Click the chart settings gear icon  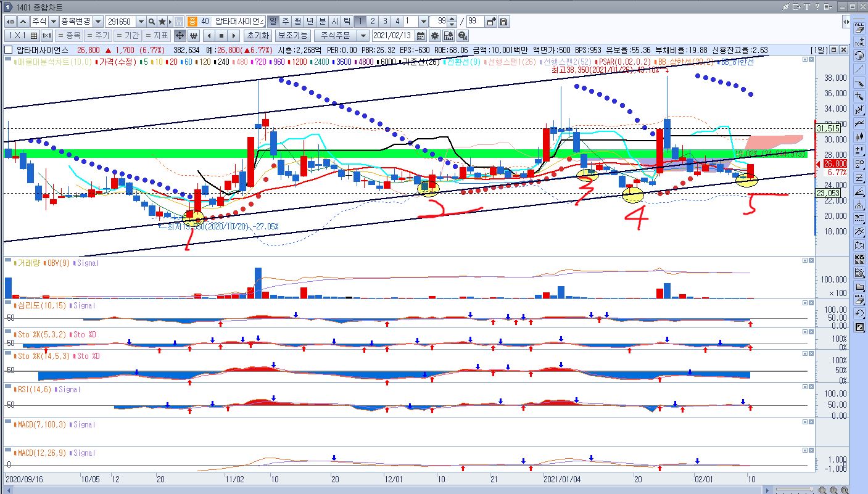[x=434, y=36]
